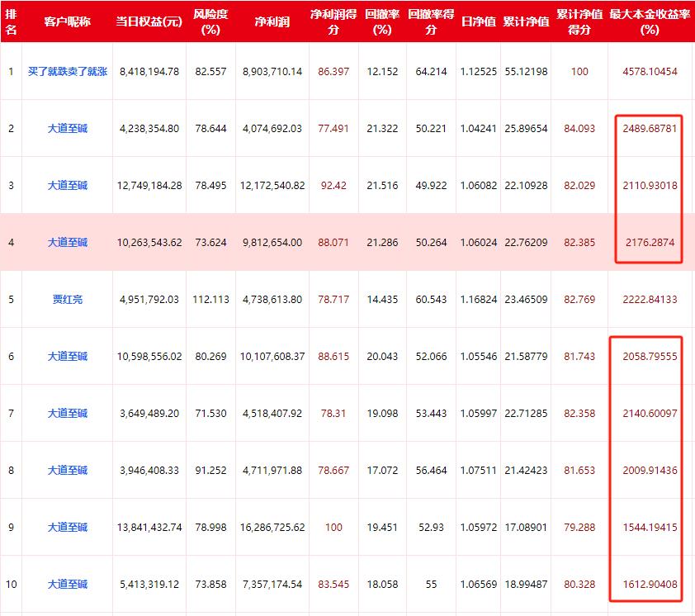The image size is (695, 616).
Task: Select cumulative score 100 in rank 1 row
Action: [x=579, y=71]
